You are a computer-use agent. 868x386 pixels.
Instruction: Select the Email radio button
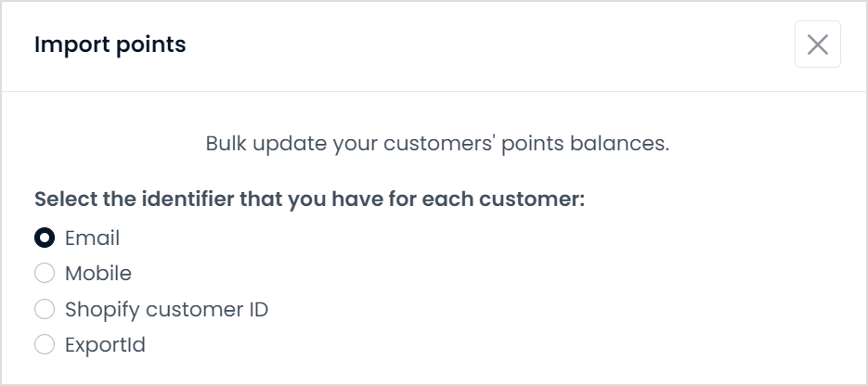click(45, 238)
